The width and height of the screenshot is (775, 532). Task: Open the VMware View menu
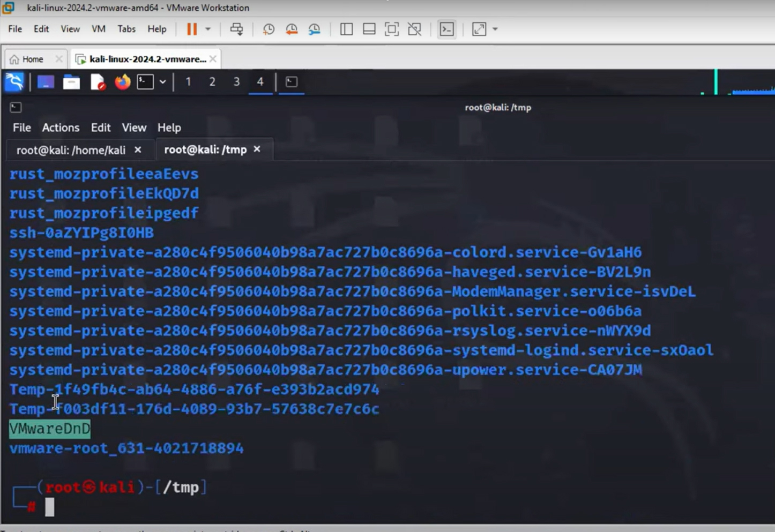pos(70,29)
